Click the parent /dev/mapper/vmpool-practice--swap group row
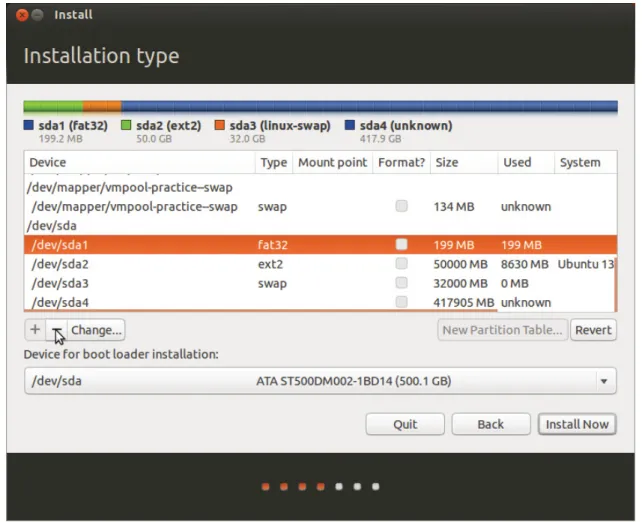The image size is (642, 522). tap(321, 187)
